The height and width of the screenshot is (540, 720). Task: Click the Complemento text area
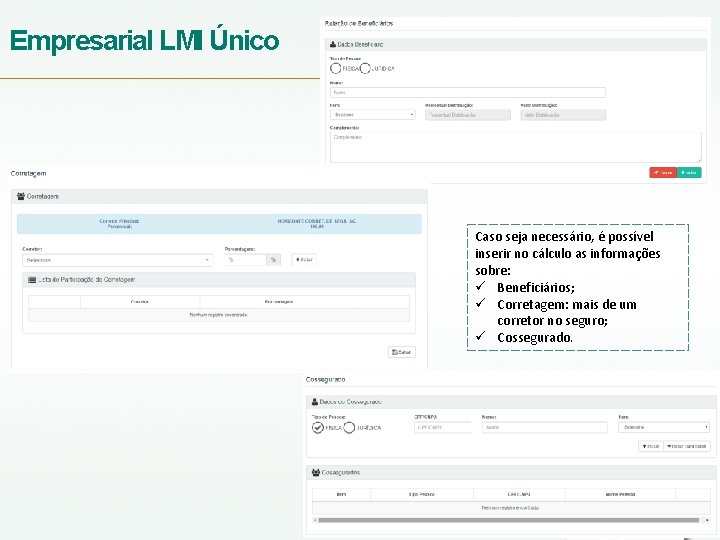point(516,147)
